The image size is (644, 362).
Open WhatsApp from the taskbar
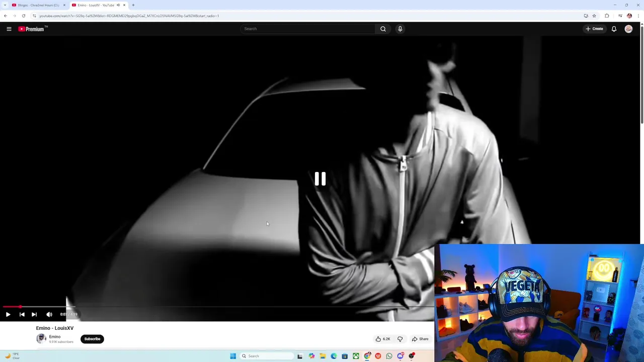pyautogui.click(x=389, y=356)
